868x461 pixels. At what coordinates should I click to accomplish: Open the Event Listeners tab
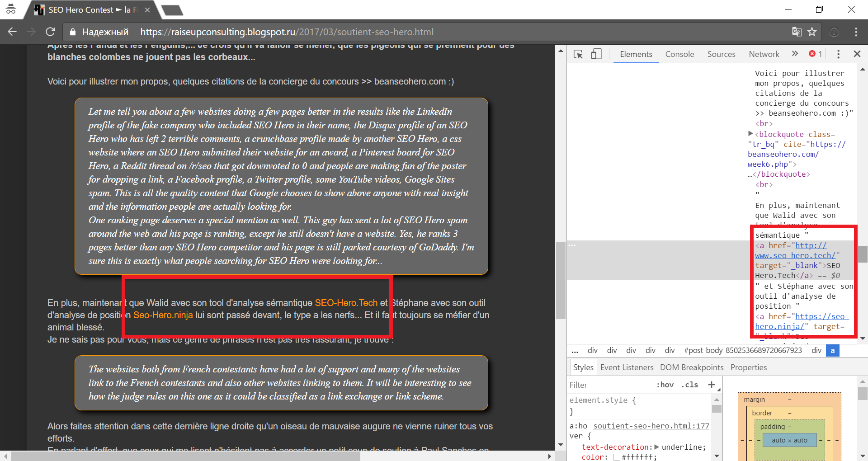627,367
